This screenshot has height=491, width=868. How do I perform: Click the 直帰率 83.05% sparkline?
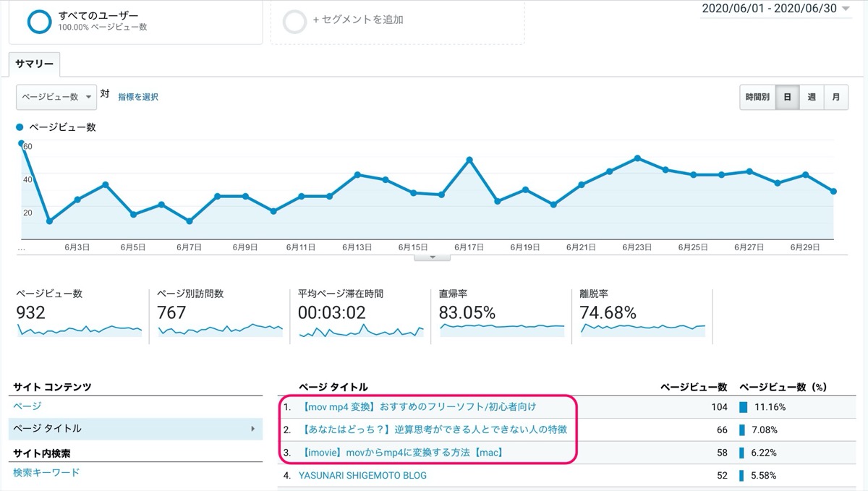click(502, 330)
